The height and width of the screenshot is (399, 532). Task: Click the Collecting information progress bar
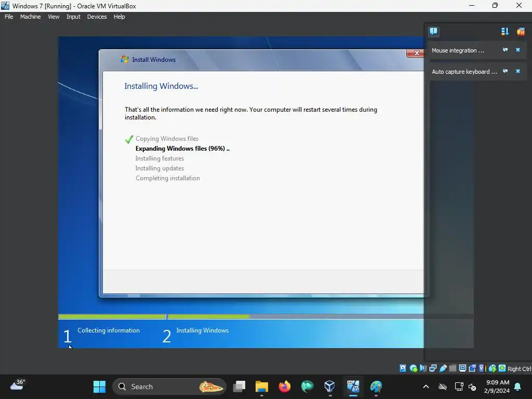pyautogui.click(x=112, y=316)
